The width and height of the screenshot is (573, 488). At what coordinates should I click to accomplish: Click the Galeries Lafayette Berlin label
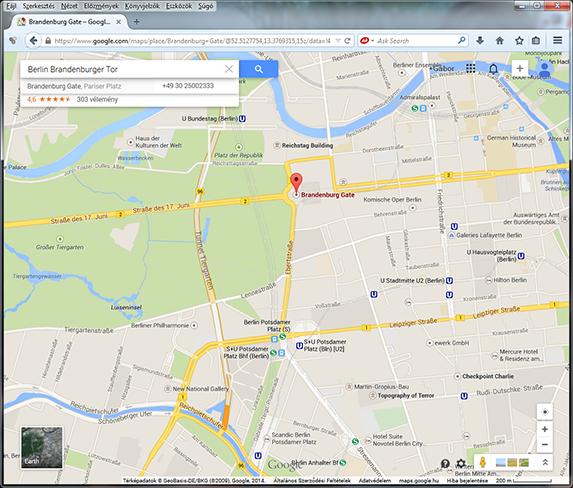tap(489, 235)
